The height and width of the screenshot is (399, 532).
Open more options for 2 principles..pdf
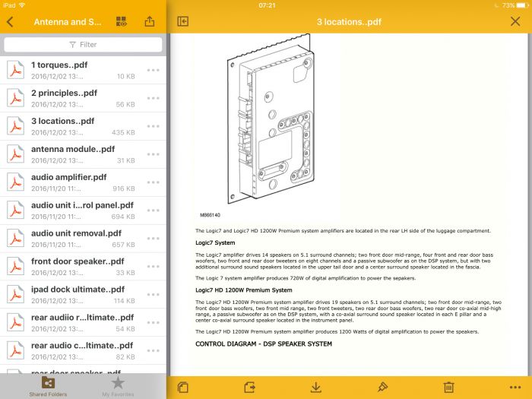click(x=154, y=98)
